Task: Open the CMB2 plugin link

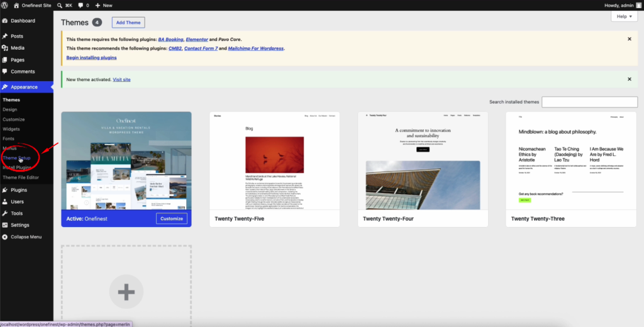Action: point(175,48)
